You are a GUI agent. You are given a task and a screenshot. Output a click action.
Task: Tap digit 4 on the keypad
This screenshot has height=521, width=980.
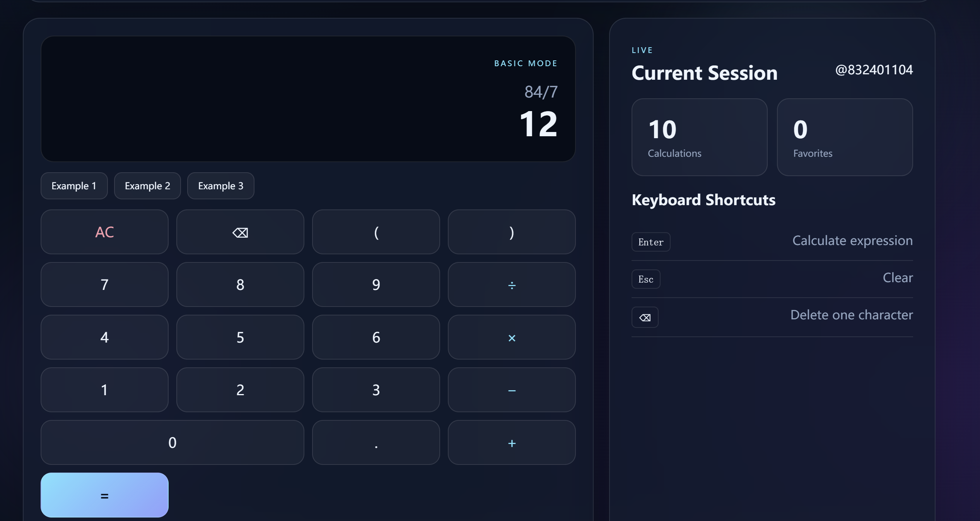click(x=104, y=337)
